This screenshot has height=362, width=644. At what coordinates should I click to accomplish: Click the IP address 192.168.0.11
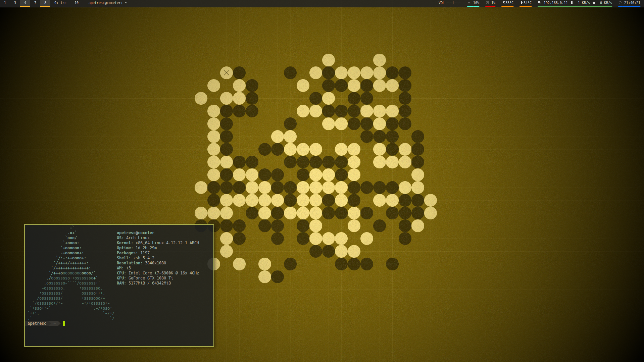556,3
